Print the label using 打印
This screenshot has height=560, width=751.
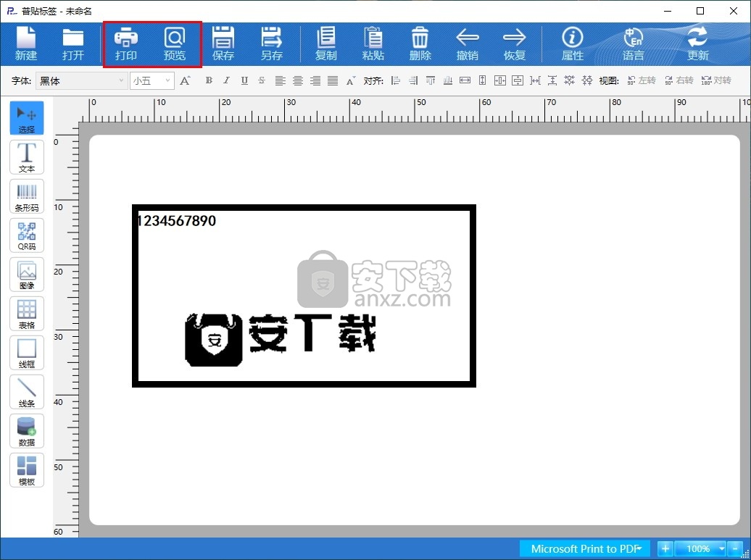click(x=126, y=43)
